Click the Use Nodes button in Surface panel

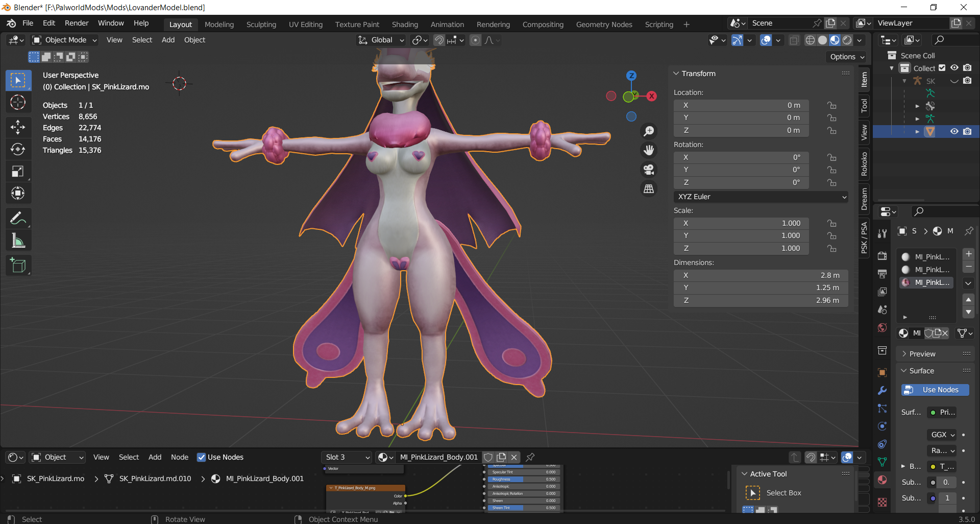(935, 390)
